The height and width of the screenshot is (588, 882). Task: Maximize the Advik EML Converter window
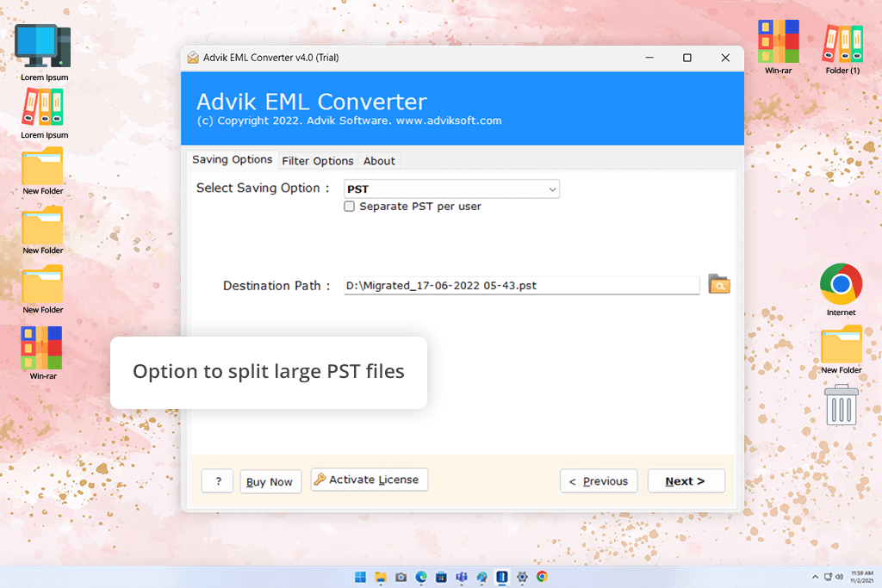(686, 58)
